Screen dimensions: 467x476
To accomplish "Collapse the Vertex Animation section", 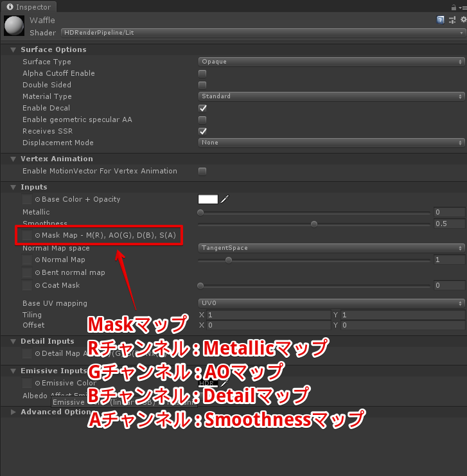I will click(13, 159).
